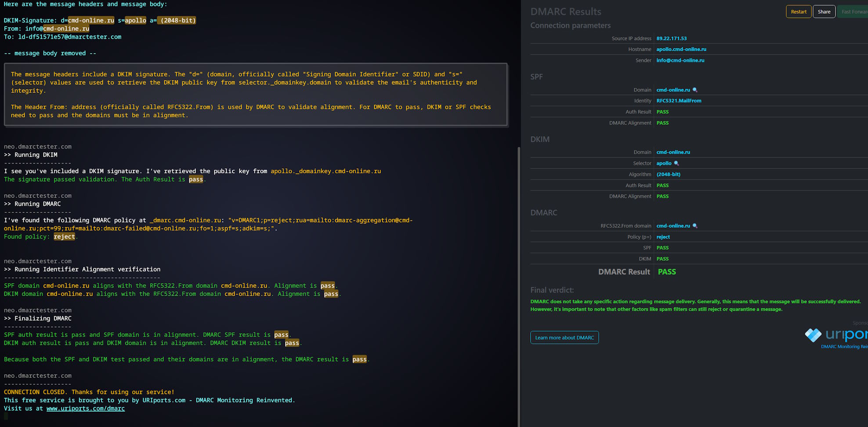Click the RFC5321.MailFrom identity value
This screenshot has height=427, width=868.
679,101
